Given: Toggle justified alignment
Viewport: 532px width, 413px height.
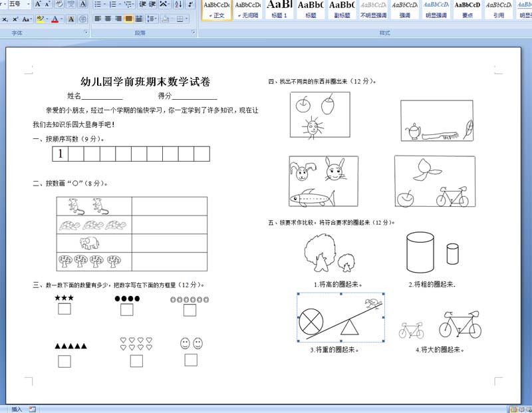Looking at the screenshot, I should click(x=128, y=19).
